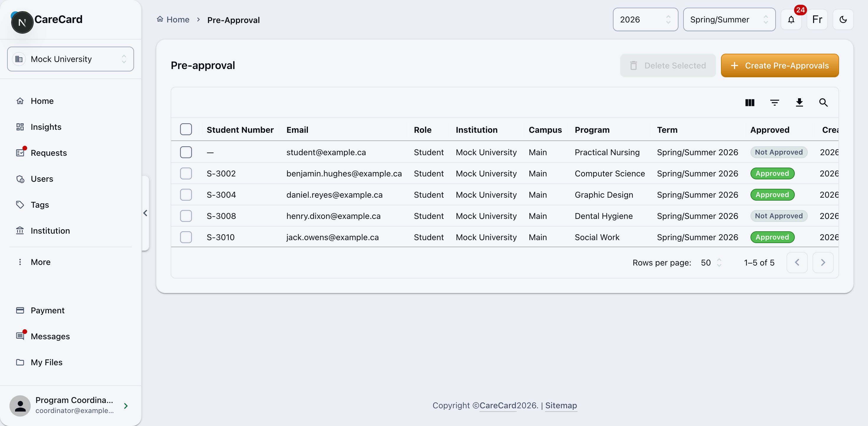Screen dimensions: 868x426
Task: Open the Spring/Summer term dropdown
Action: [x=729, y=19]
